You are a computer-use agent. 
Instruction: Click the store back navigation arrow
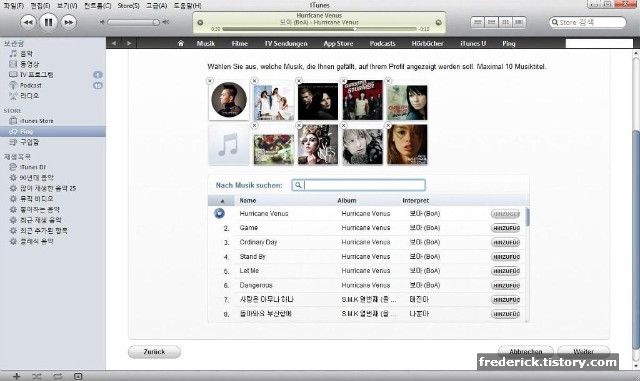(114, 43)
